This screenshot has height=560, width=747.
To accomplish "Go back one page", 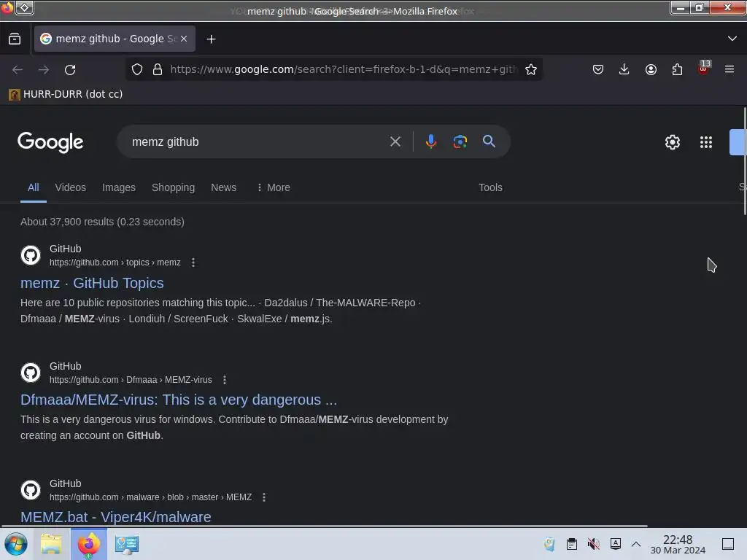I will [18, 69].
